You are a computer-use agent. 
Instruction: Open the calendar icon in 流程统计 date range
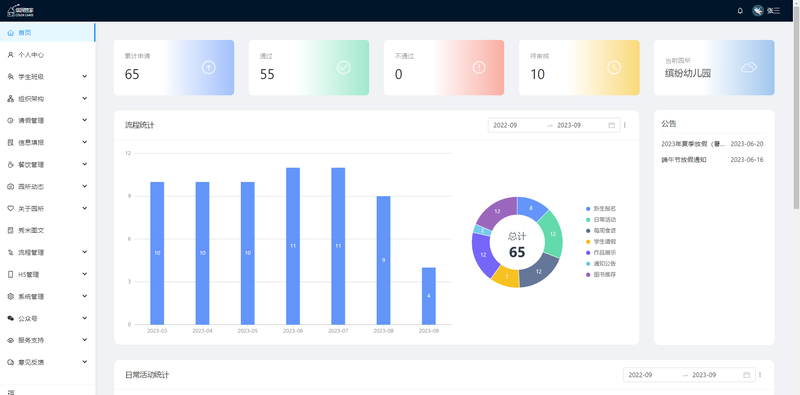point(611,125)
